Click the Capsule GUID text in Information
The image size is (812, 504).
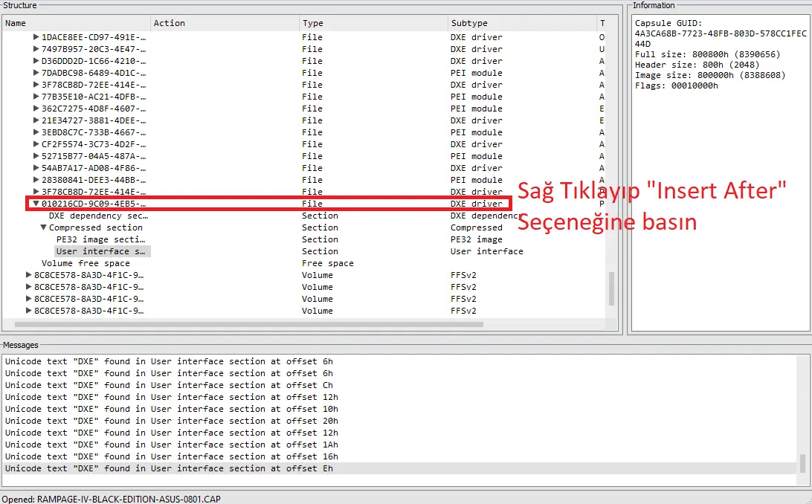(721, 33)
